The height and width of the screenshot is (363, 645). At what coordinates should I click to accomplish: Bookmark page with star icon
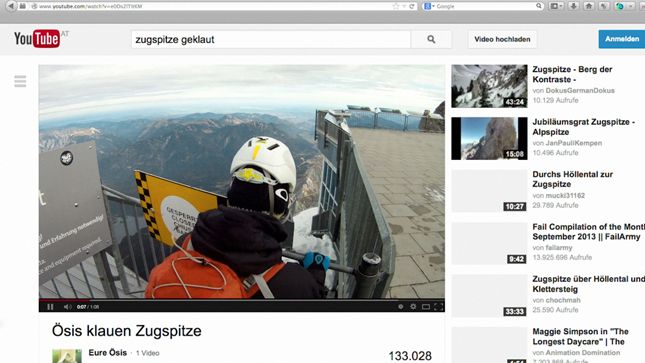[x=396, y=6]
